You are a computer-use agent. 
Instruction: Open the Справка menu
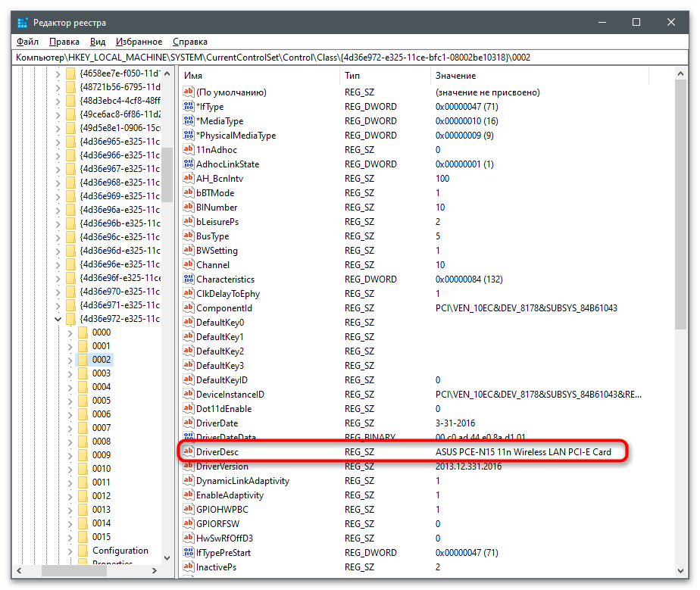coord(189,42)
